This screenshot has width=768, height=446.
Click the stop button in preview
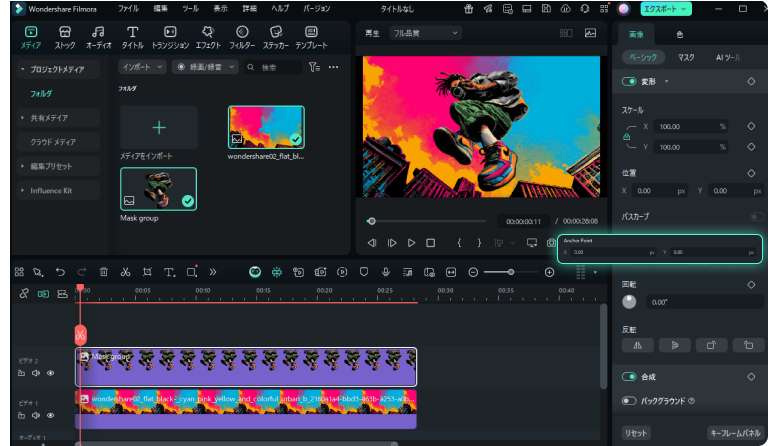coord(431,243)
